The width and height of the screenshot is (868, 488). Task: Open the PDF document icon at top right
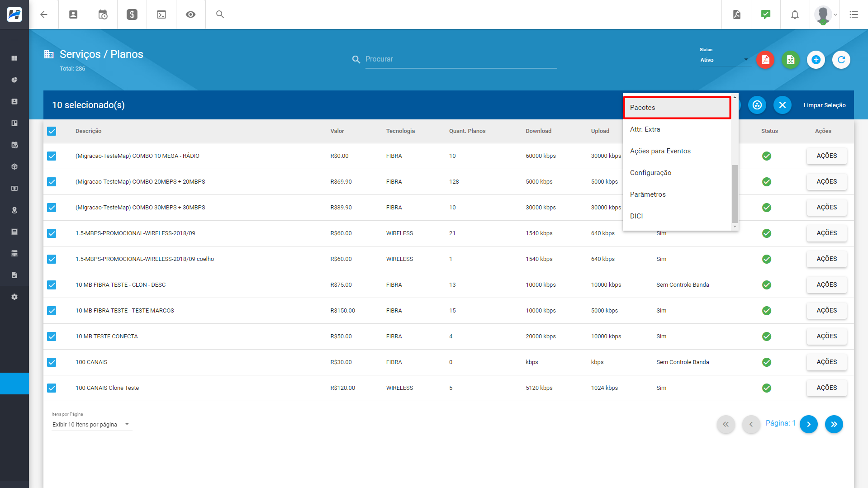click(736, 14)
